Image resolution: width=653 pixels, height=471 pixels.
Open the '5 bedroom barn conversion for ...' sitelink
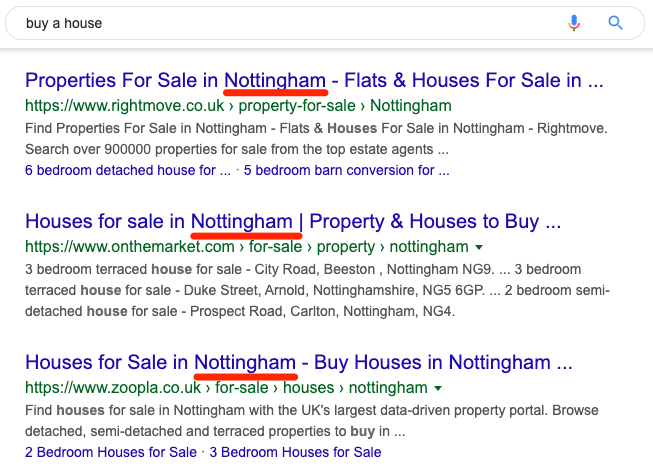[x=346, y=170]
